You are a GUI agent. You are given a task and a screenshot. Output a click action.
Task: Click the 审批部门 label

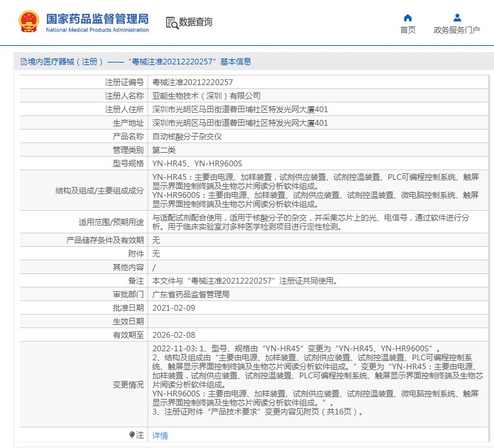coord(128,295)
